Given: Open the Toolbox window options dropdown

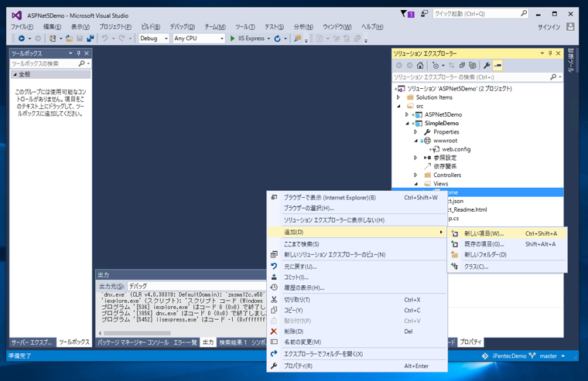Looking at the screenshot, I should (x=70, y=53).
